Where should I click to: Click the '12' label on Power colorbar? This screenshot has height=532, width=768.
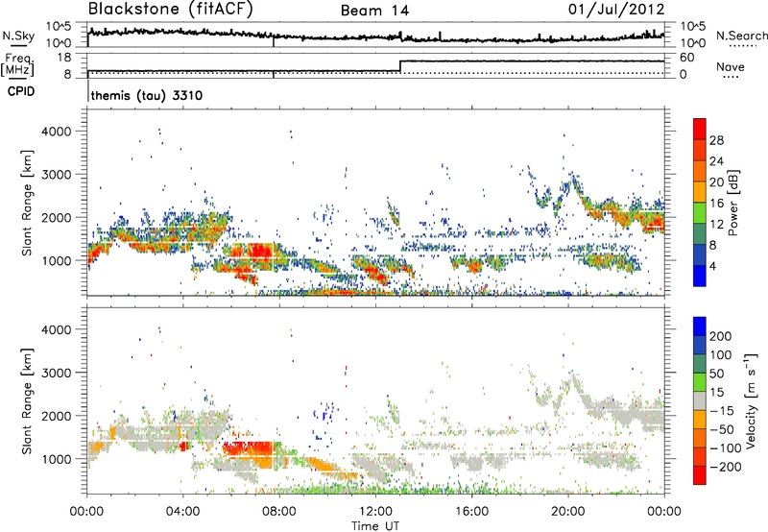pyautogui.click(x=716, y=224)
